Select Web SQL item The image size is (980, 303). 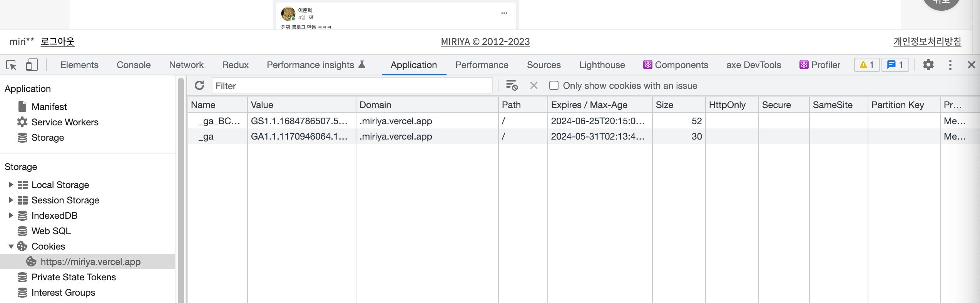pos(51,231)
